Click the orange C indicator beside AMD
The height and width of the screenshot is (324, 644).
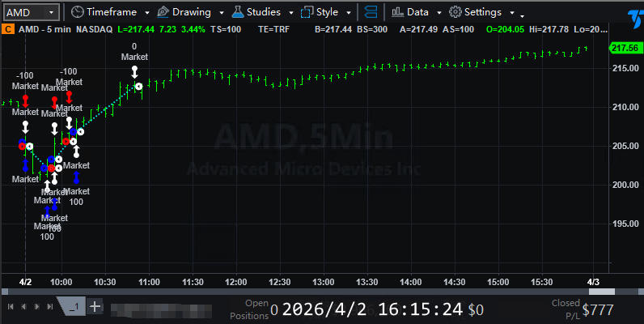(7, 28)
